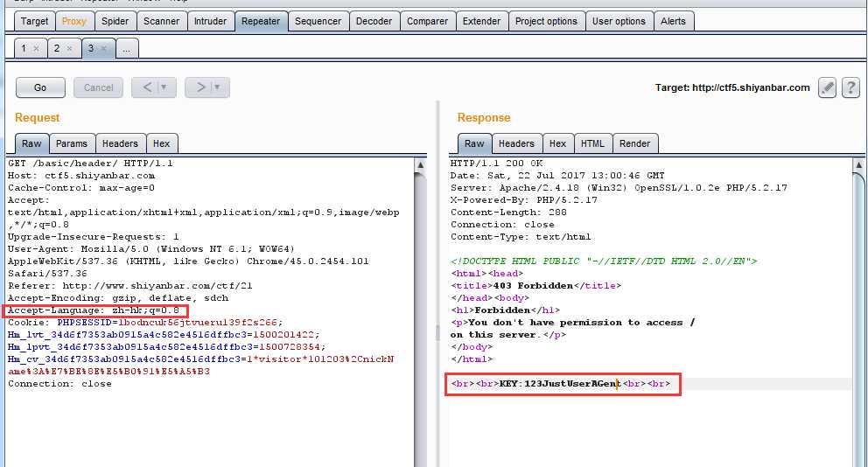Viewport: 868px width, 467px height.
Task: Go back to previous request in history
Action: tap(147, 87)
